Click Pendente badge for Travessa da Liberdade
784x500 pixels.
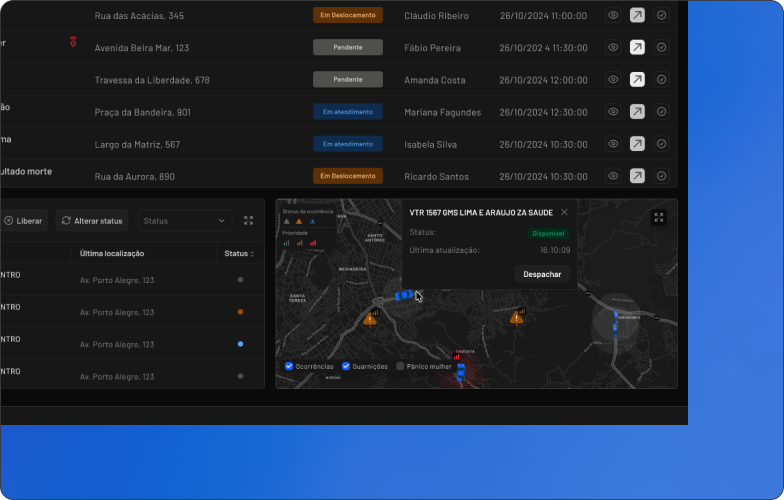348,80
